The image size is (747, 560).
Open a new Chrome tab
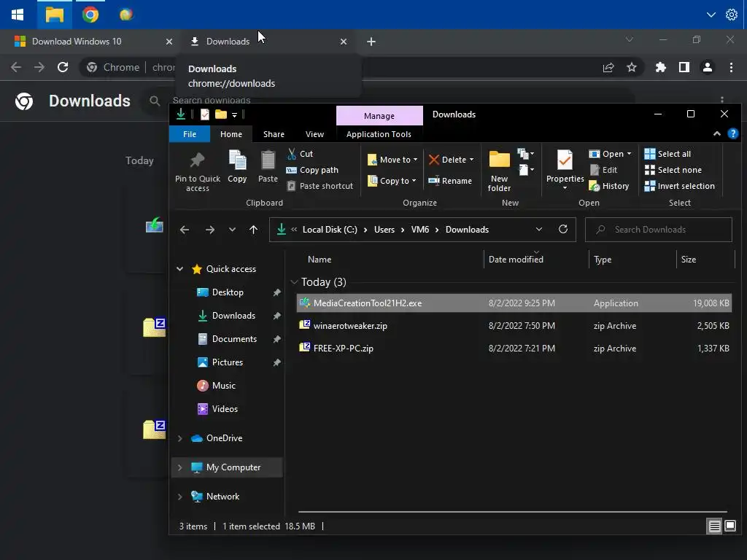pos(371,42)
